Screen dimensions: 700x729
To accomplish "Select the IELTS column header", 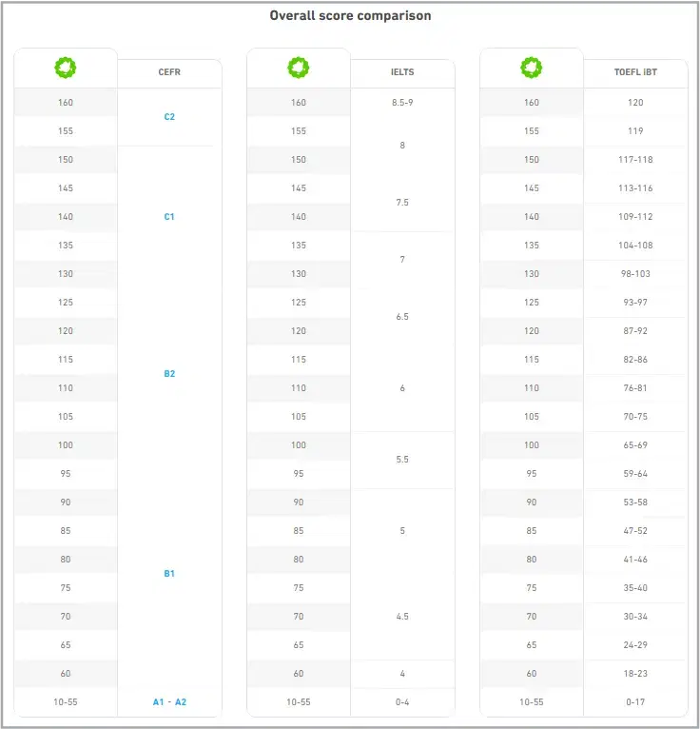I will (402, 71).
